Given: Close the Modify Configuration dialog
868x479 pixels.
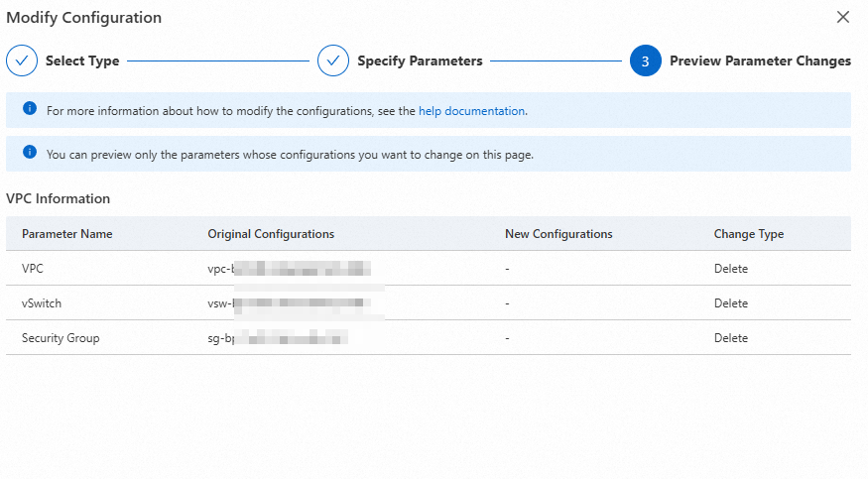Looking at the screenshot, I should 843,17.
